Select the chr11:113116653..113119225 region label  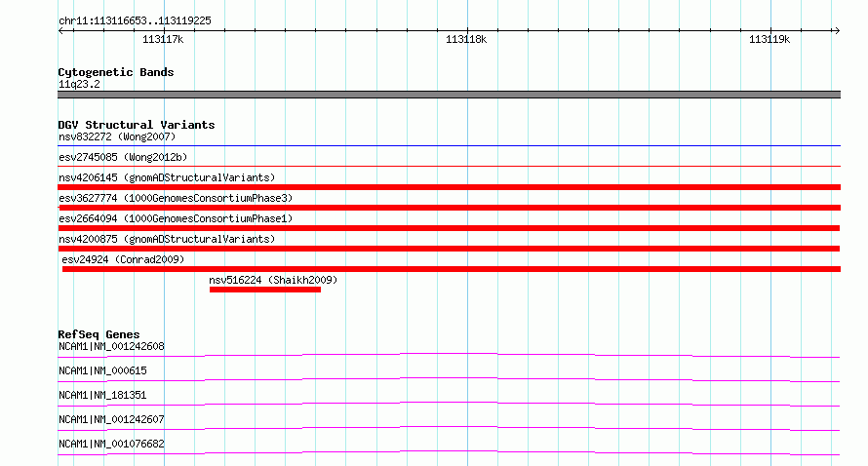point(135,21)
